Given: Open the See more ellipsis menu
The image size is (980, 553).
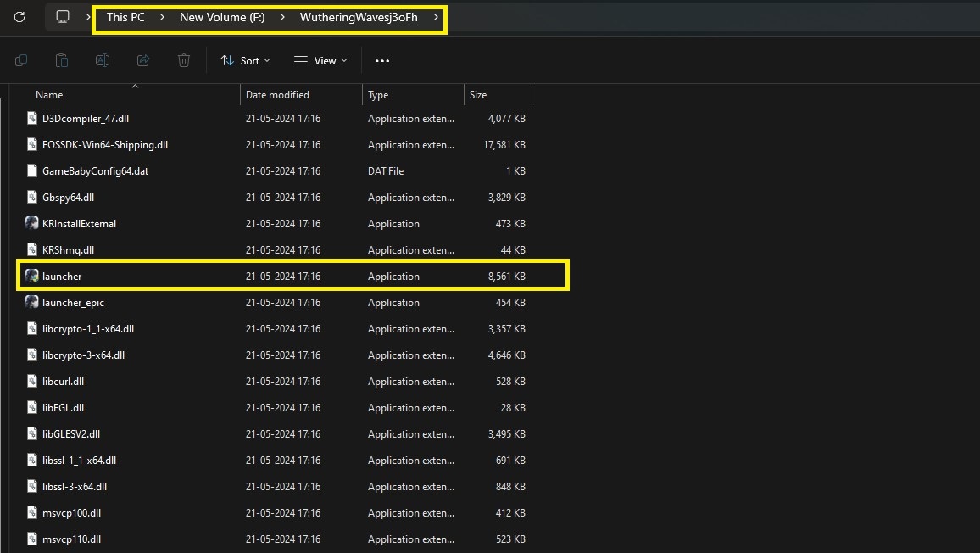Looking at the screenshot, I should pos(381,61).
